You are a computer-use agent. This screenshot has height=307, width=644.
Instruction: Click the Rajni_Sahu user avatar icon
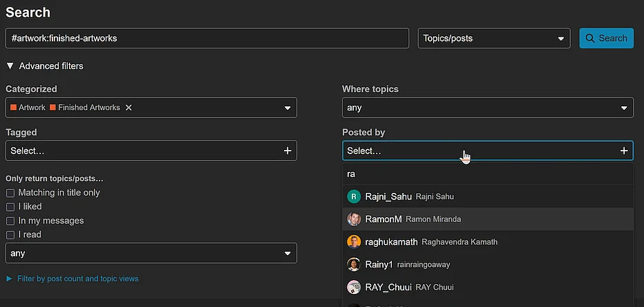click(353, 196)
